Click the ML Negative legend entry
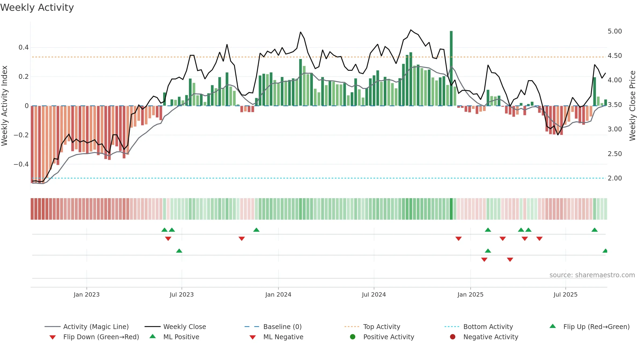This screenshot has width=644, height=362. click(x=276, y=337)
